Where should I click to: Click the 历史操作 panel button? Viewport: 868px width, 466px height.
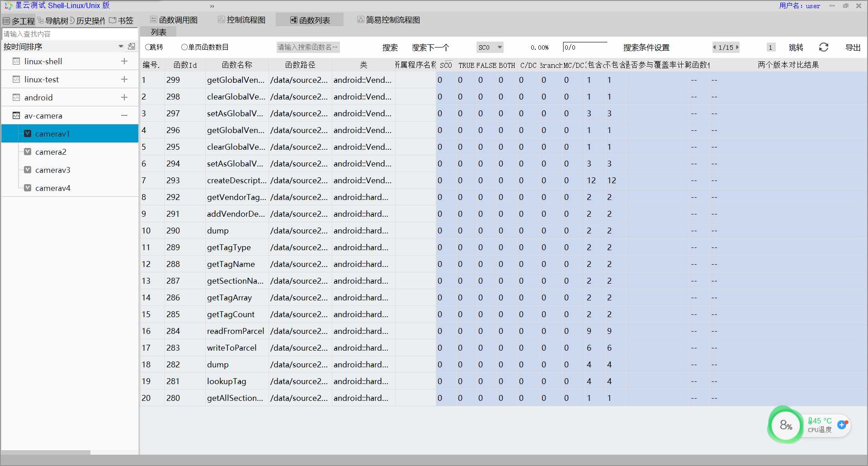(87, 21)
